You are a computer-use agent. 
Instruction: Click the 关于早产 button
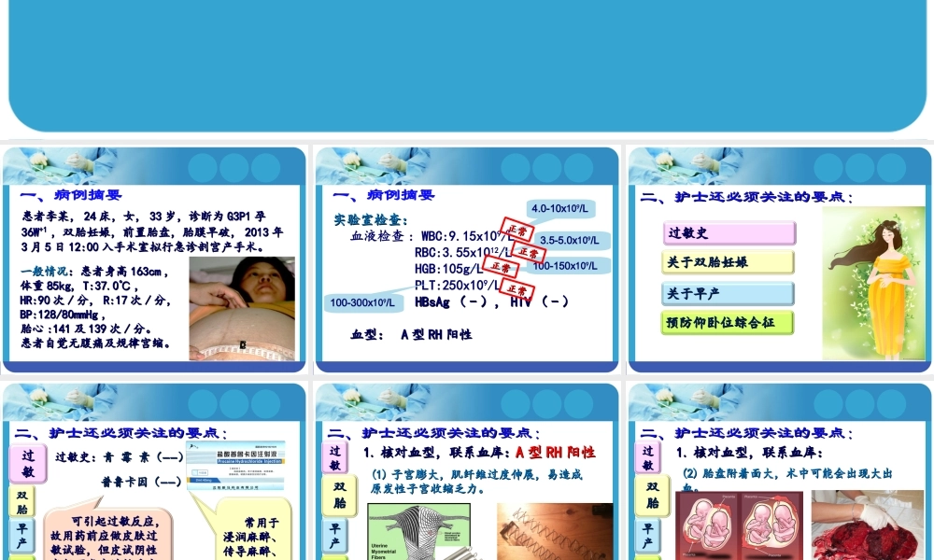coord(729,292)
